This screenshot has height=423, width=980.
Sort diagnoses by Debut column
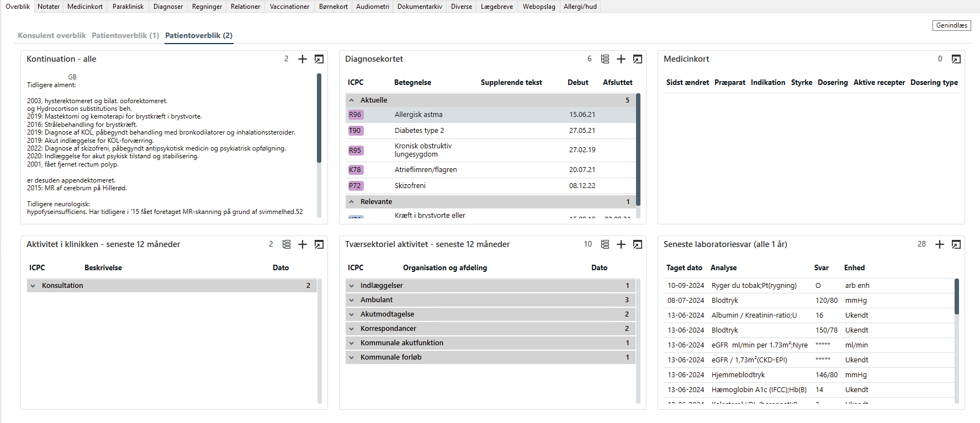click(578, 83)
